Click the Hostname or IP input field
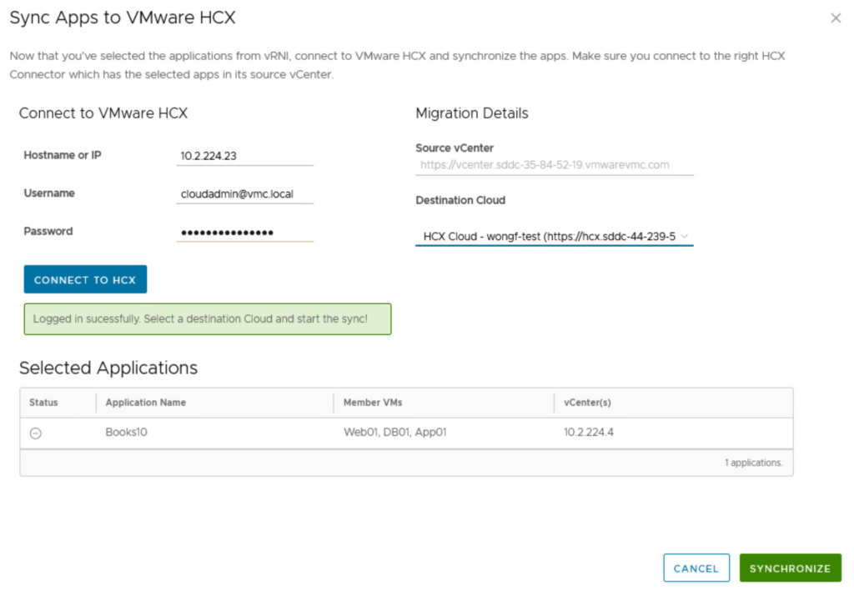The height and width of the screenshot is (616, 854). tap(244, 156)
